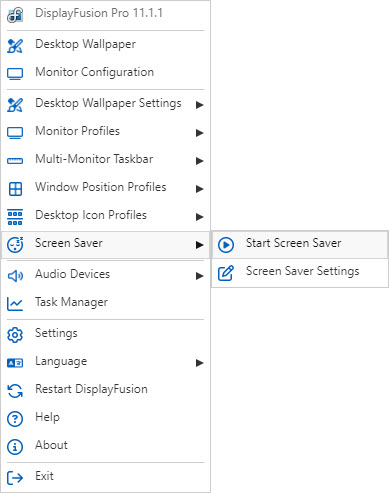The height and width of the screenshot is (493, 389).
Task: Click the Help question mark icon
Action: 15,419
